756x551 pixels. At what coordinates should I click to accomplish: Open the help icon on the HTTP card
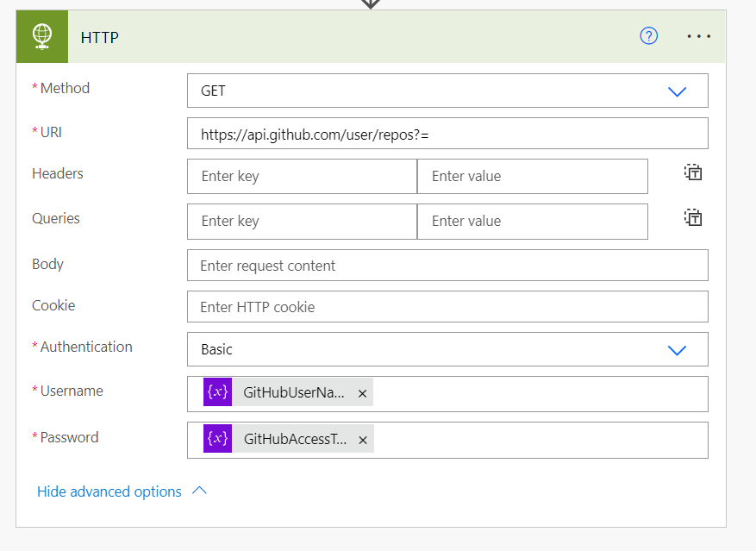pos(648,36)
